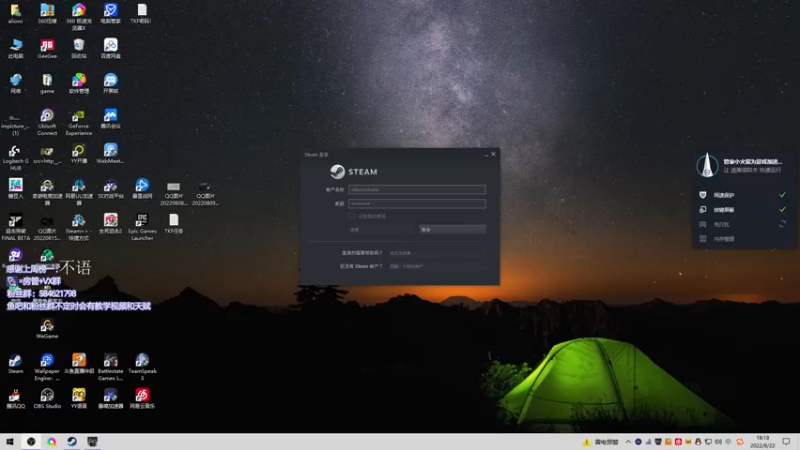Click the Cancel button in Steam dialog

[453, 230]
